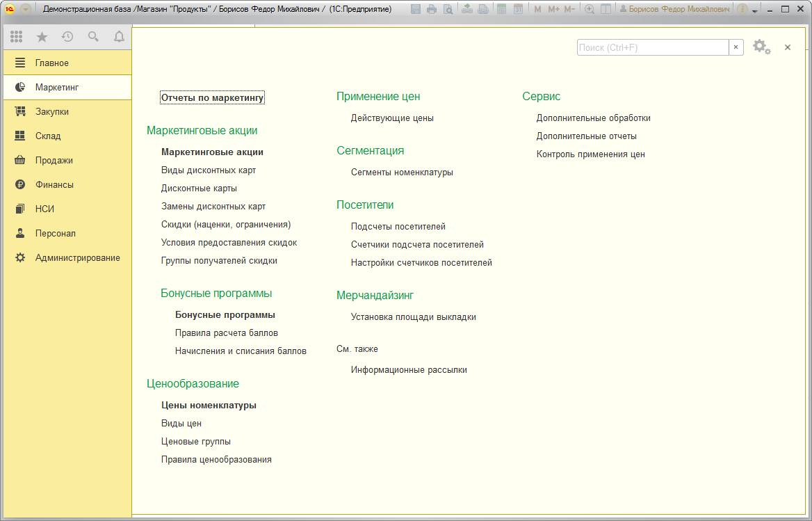
Task: Click the M+ memory add button
Action: [553, 9]
